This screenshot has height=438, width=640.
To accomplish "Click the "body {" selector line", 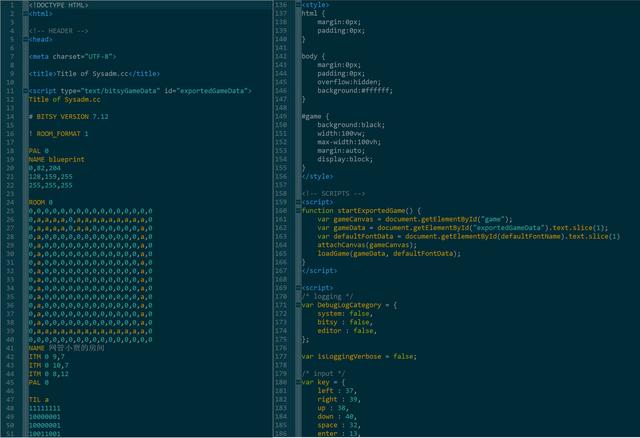I will click(313, 56).
